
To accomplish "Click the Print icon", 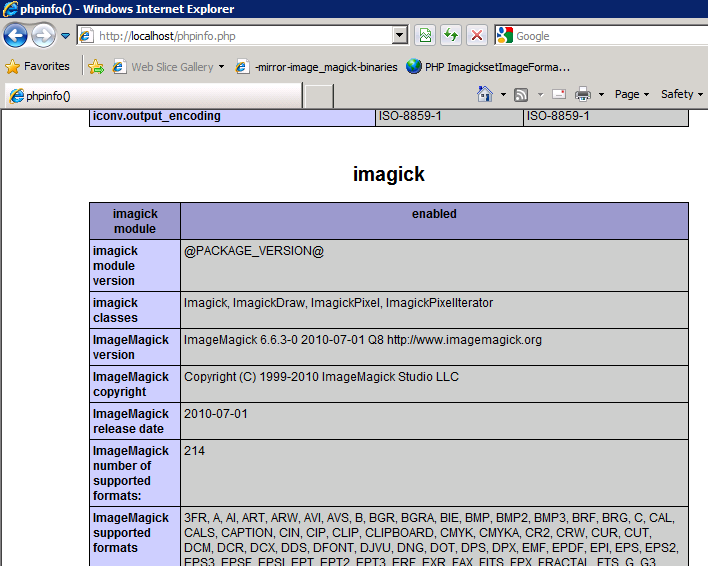I will pyautogui.click(x=582, y=94).
